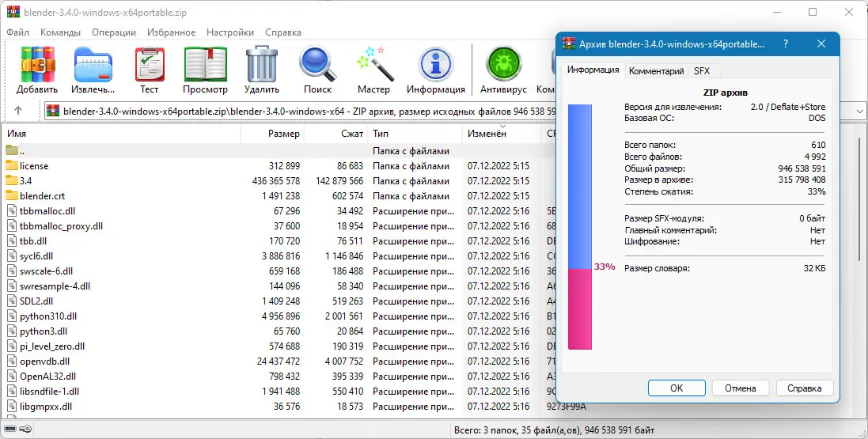Sort files by Изменён column header
Screen dimensions: 868x439
501,134
